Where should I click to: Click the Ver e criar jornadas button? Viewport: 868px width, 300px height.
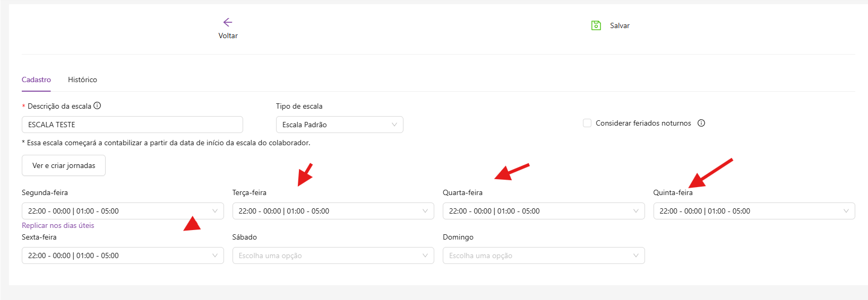coord(64,165)
